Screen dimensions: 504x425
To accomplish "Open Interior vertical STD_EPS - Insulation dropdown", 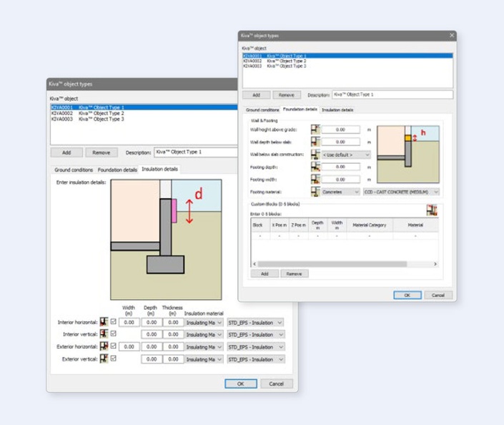I will (255, 335).
